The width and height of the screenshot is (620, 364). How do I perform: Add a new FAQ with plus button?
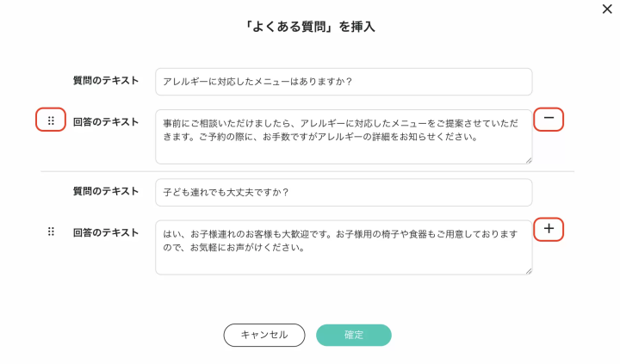(549, 230)
